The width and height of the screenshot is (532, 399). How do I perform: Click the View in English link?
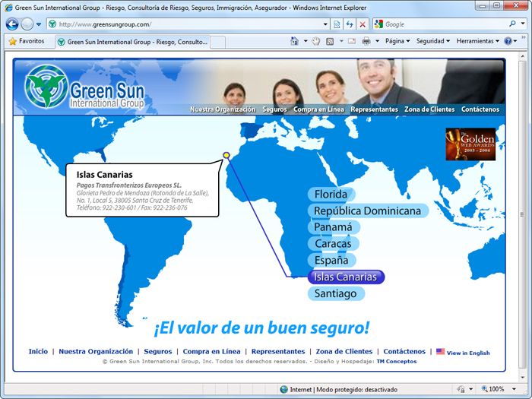click(467, 353)
